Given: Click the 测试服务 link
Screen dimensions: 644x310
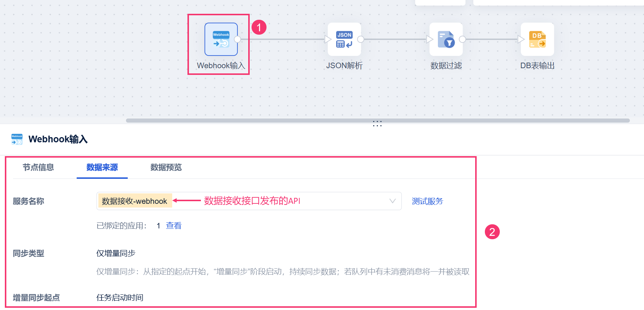Looking at the screenshot, I should (x=427, y=201).
